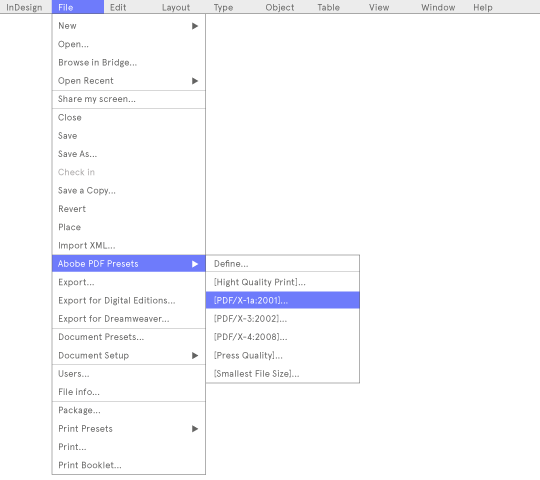This screenshot has height=480, width=540.
Task: Open Document Presets...
Action: (129, 337)
